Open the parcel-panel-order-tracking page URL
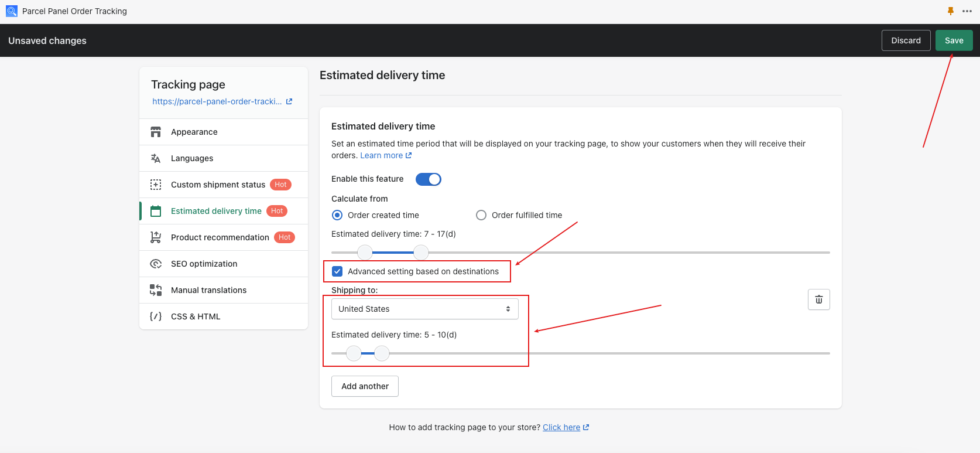The width and height of the screenshot is (980, 453). point(217,101)
